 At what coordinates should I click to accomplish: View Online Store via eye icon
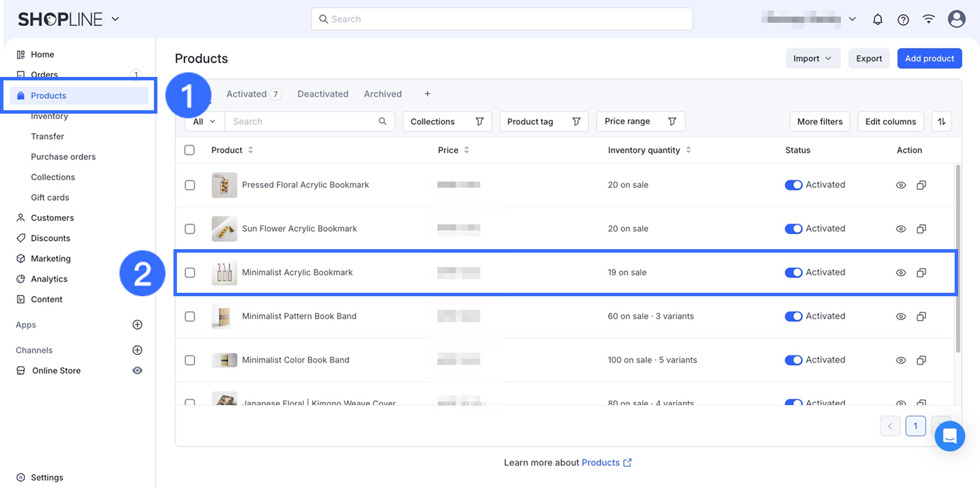[x=137, y=371]
